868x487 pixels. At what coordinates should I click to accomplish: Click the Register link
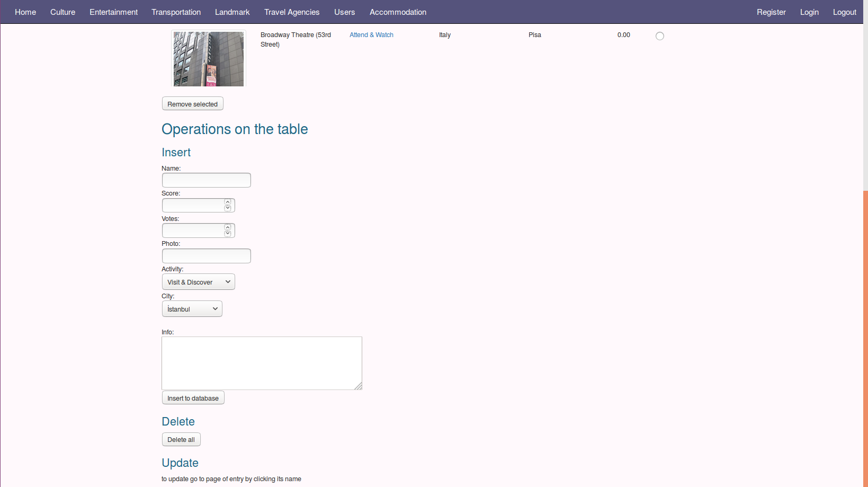tap(771, 12)
